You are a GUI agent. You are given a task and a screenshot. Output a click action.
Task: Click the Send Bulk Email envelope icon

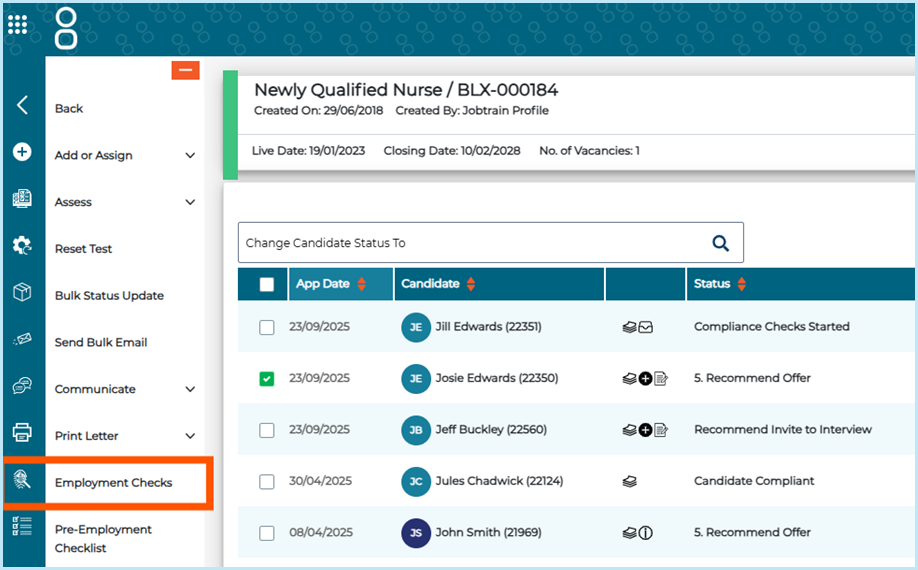click(x=22, y=339)
